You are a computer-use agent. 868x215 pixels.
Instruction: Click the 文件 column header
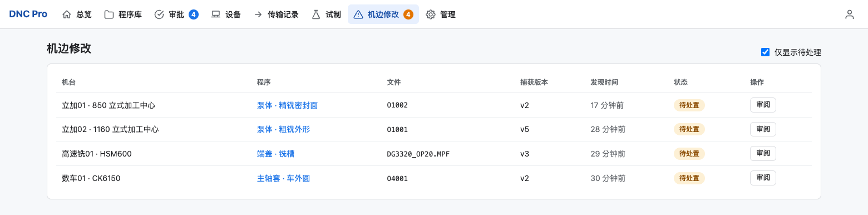point(394,82)
